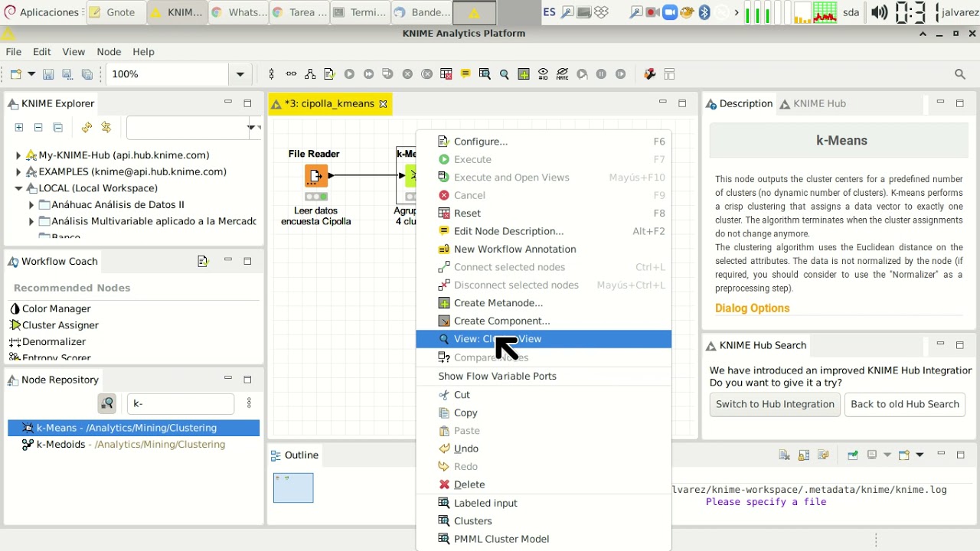Select k-Medoids in Node Repository
Viewport: 980px width, 551px height.
click(x=123, y=445)
